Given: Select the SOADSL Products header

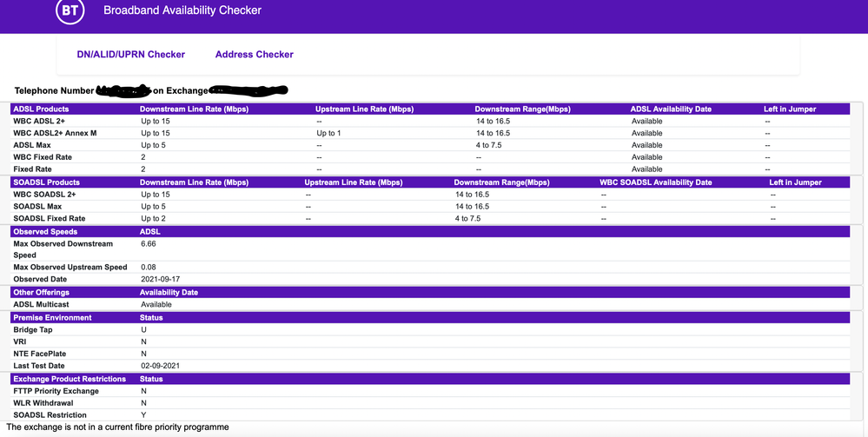Looking at the screenshot, I should (x=47, y=182).
